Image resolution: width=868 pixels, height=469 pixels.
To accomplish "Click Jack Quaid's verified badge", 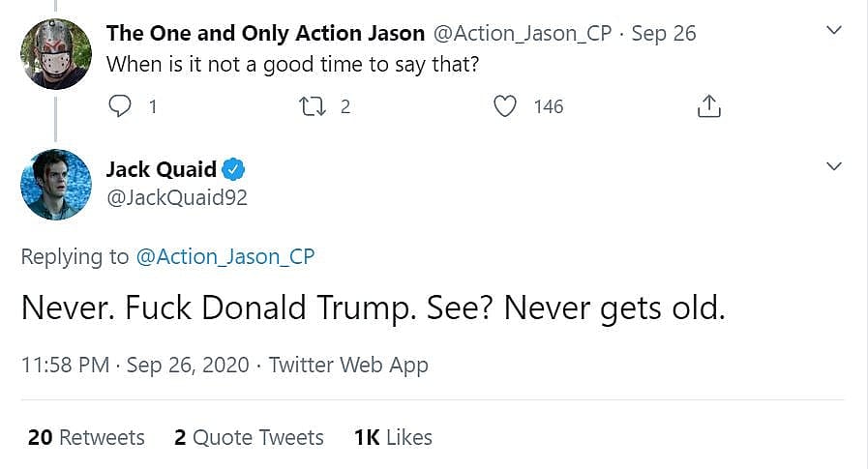I will coord(234,170).
